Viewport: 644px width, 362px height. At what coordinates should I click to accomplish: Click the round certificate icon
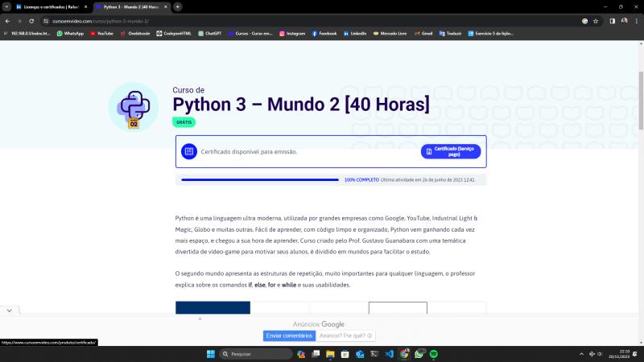point(189,151)
